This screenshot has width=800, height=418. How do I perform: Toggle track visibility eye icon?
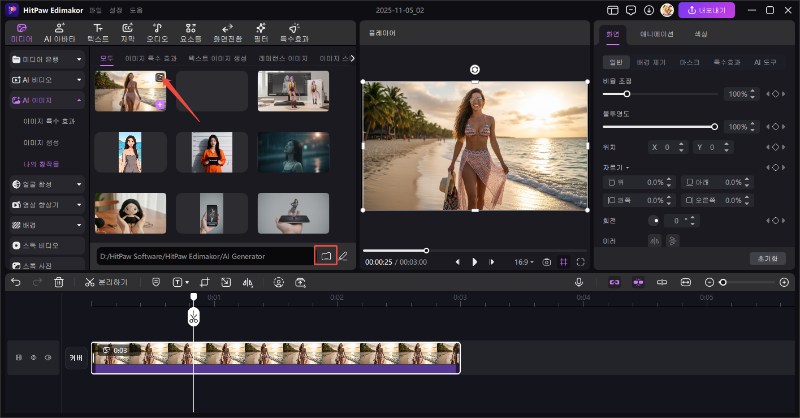tap(34, 357)
